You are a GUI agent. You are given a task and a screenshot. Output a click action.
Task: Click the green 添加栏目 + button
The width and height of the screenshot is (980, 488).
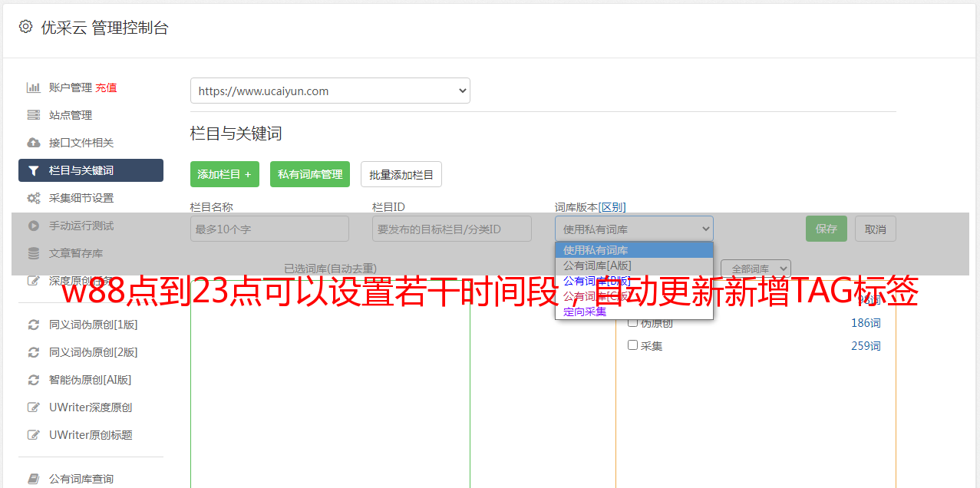point(225,174)
